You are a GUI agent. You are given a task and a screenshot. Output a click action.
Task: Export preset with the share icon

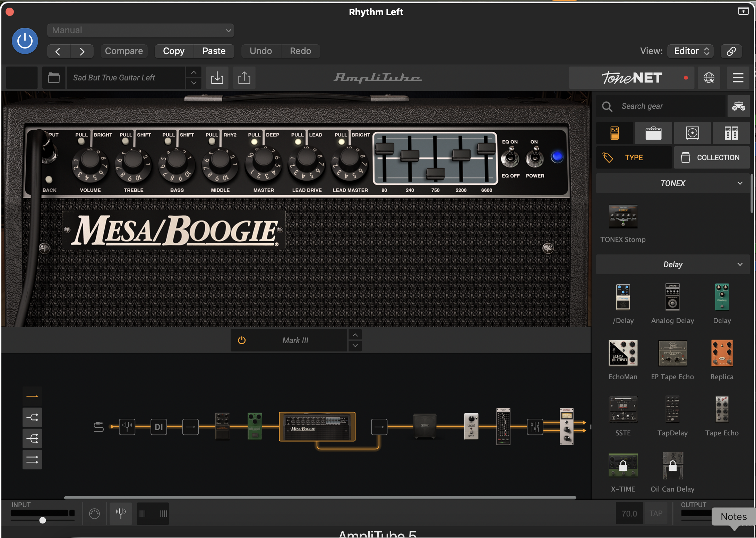tap(244, 78)
